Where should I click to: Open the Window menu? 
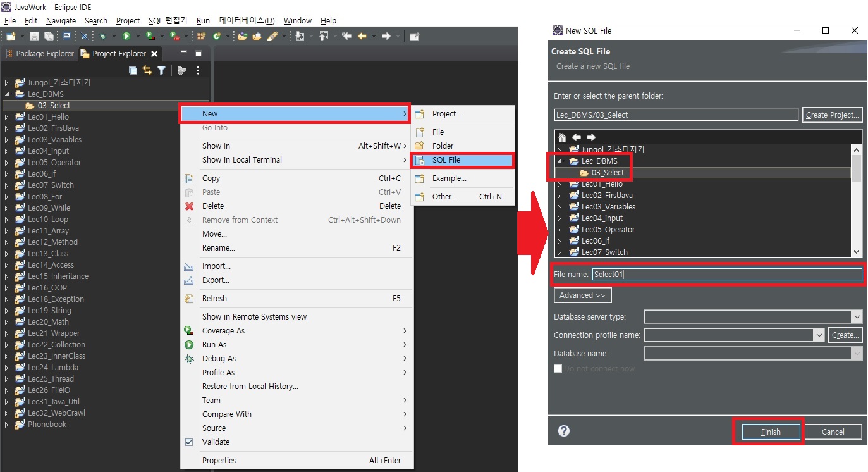tap(298, 20)
